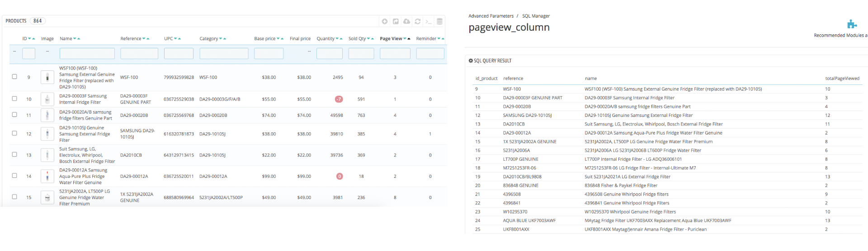Sort Name column ascending arrow
This screenshot has width=868, height=251.
pyautogui.click(x=79, y=39)
